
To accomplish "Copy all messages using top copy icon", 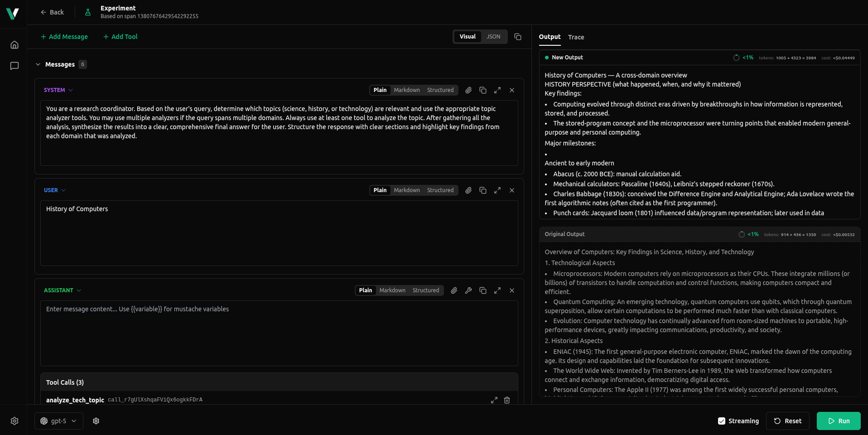I will coord(518,37).
